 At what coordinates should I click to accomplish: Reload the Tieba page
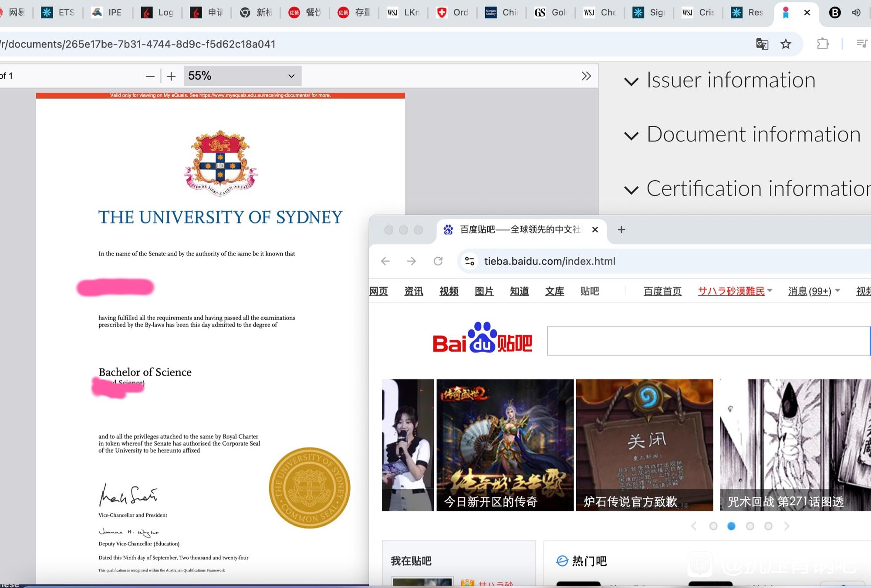tap(438, 261)
